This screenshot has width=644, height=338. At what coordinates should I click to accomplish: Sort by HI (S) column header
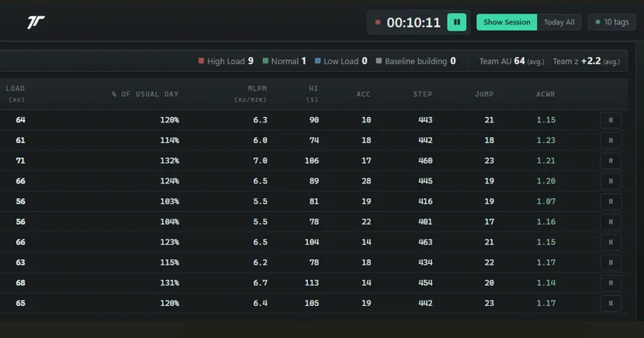313,94
